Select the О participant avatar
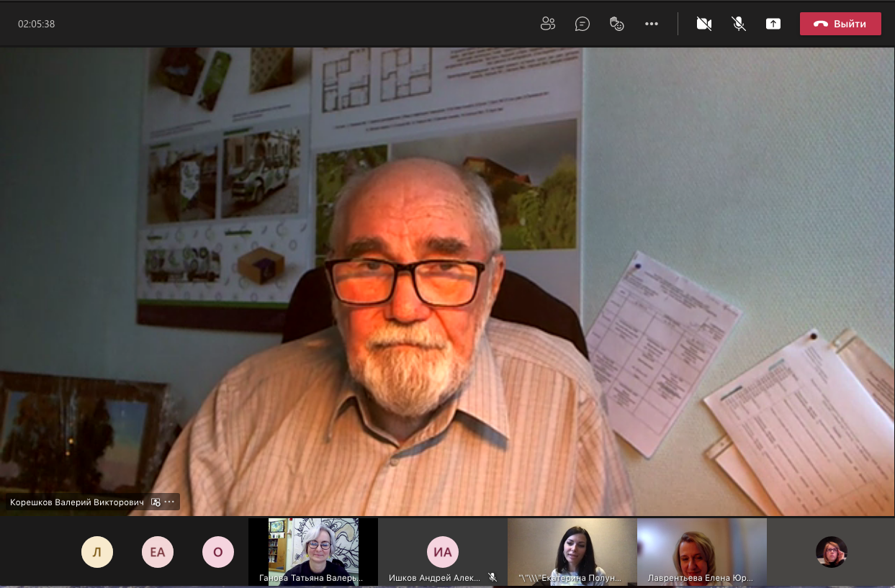 (x=218, y=552)
